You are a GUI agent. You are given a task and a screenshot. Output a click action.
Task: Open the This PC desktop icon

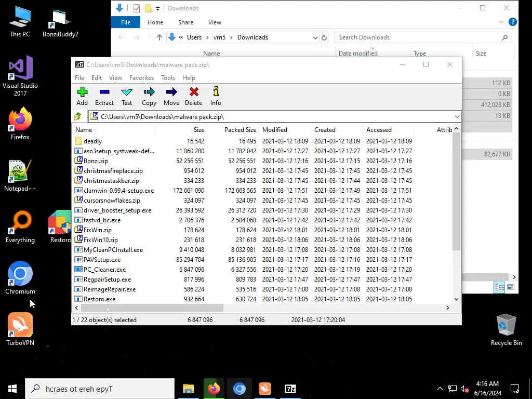(20, 21)
